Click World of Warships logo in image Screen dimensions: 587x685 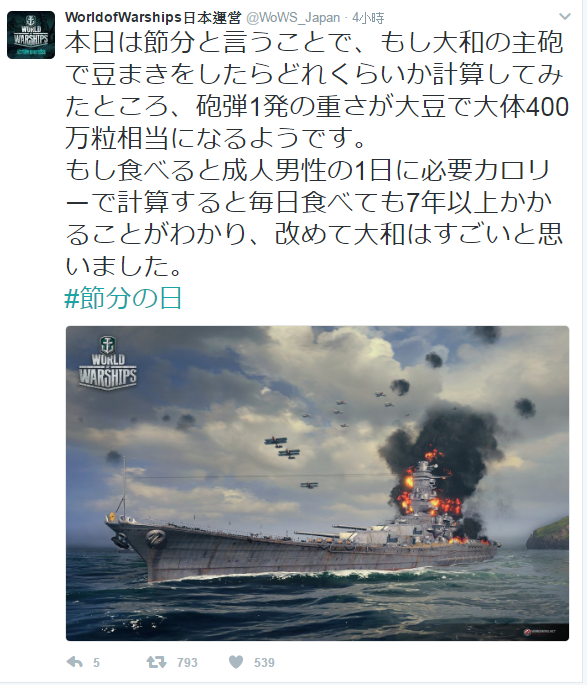(x=108, y=363)
